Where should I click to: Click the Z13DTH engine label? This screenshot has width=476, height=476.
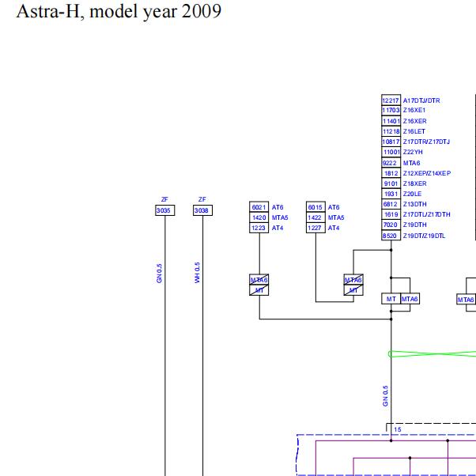[414, 204]
